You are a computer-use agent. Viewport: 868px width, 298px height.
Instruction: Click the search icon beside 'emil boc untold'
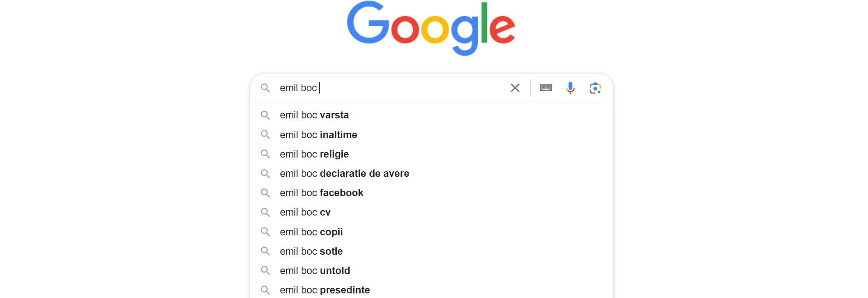point(266,270)
